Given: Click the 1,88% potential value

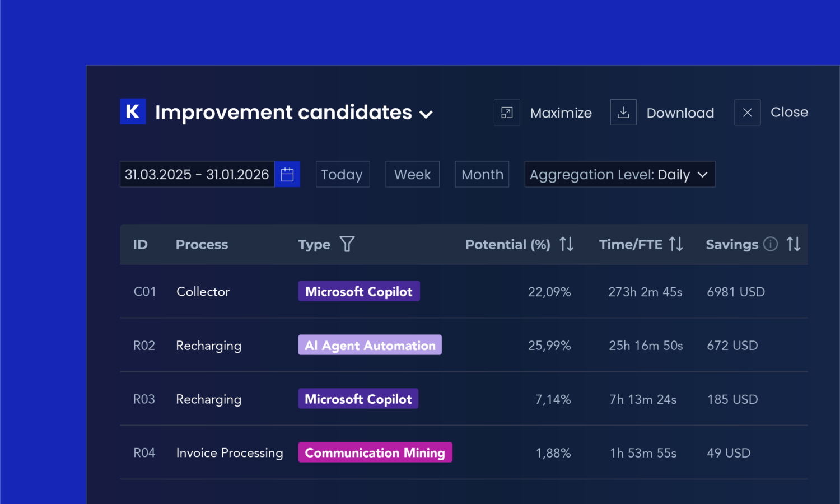Looking at the screenshot, I should coord(553,454).
